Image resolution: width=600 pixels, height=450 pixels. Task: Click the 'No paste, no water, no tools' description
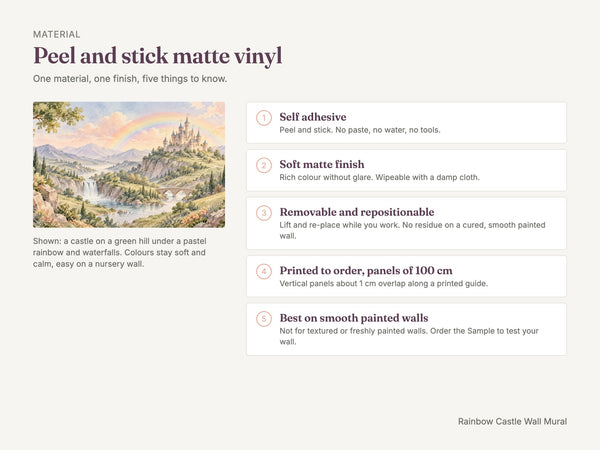(388, 130)
